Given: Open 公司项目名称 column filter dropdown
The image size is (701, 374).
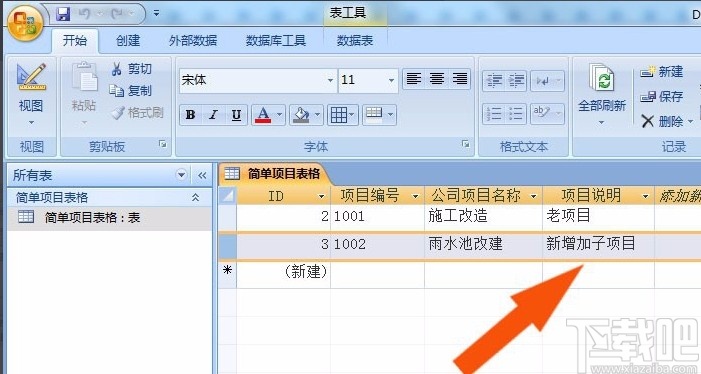Looking at the screenshot, I should 533,196.
